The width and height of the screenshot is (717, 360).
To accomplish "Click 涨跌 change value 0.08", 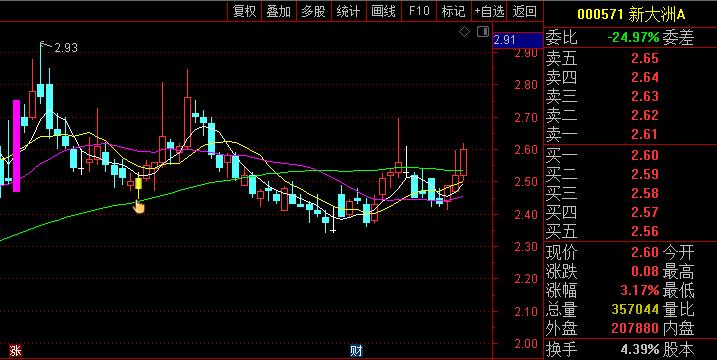I will [x=645, y=272].
